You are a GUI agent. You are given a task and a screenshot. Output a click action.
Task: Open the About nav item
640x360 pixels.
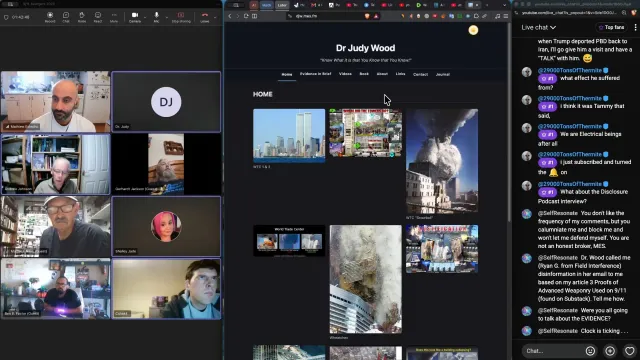(x=382, y=74)
